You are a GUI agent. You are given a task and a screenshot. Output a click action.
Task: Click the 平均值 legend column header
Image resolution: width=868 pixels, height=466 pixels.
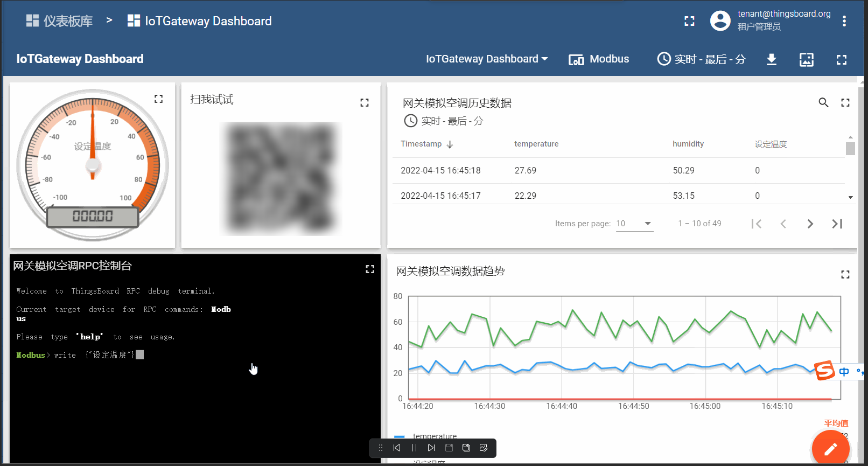pos(836,423)
